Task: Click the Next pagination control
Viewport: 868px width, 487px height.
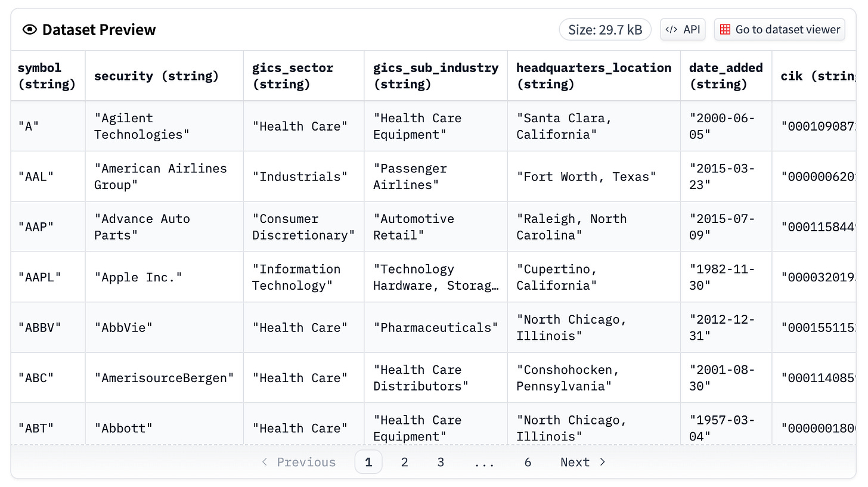Action: click(574, 462)
